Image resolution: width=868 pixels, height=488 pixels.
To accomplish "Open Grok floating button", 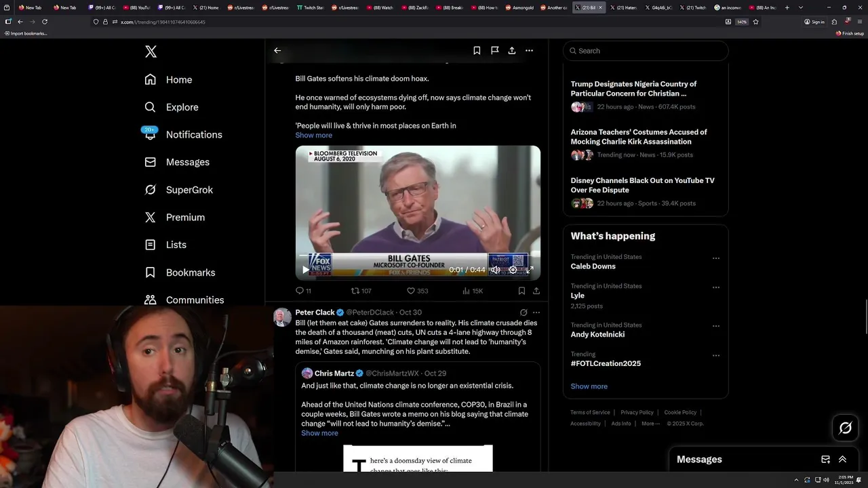I will pyautogui.click(x=846, y=428).
